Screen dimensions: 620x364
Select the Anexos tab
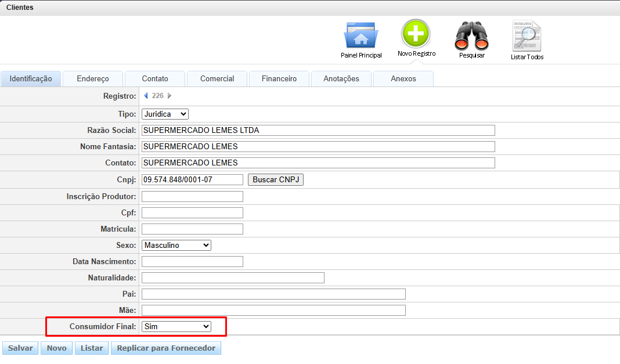click(403, 79)
